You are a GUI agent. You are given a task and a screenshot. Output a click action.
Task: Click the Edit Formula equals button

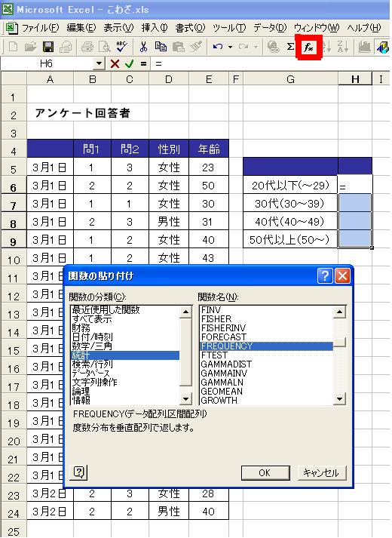coord(143,63)
